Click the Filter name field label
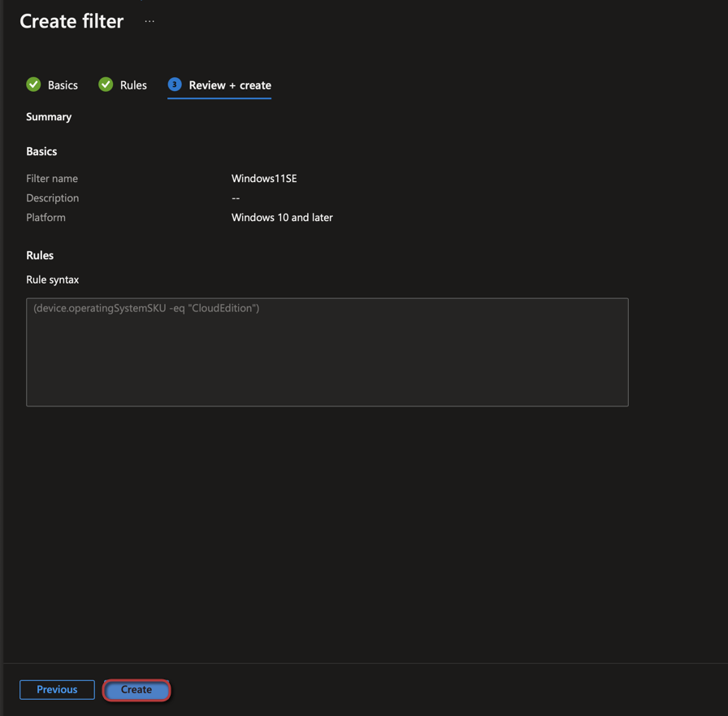Viewport: 728px width, 716px height. click(52, 179)
